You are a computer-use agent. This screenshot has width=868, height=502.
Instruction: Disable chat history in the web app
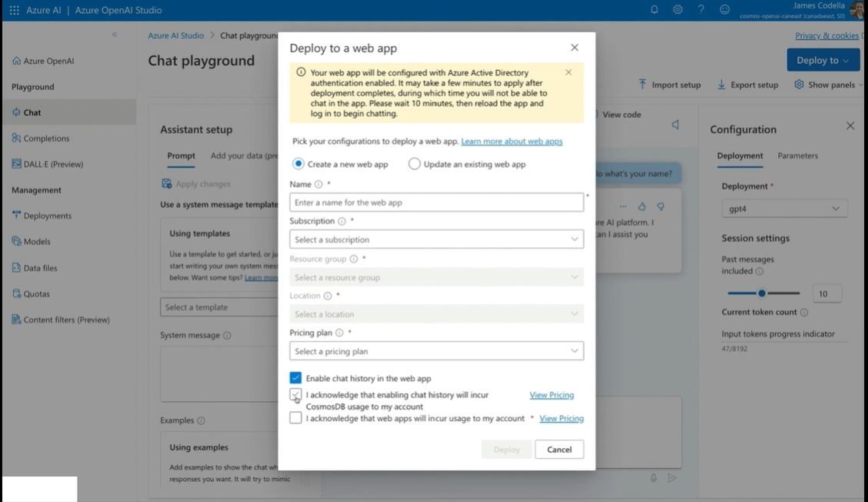[x=295, y=378]
